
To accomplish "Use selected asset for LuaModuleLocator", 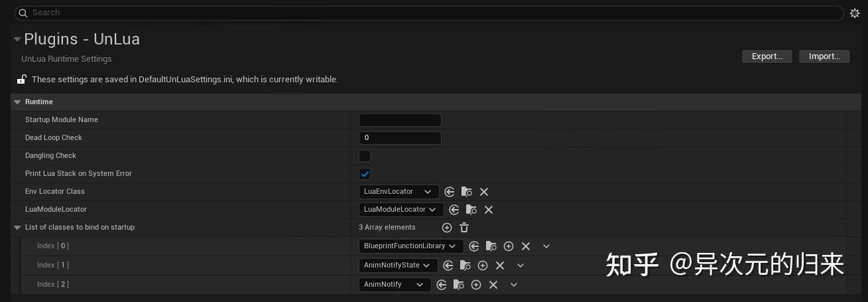I will coord(454,210).
